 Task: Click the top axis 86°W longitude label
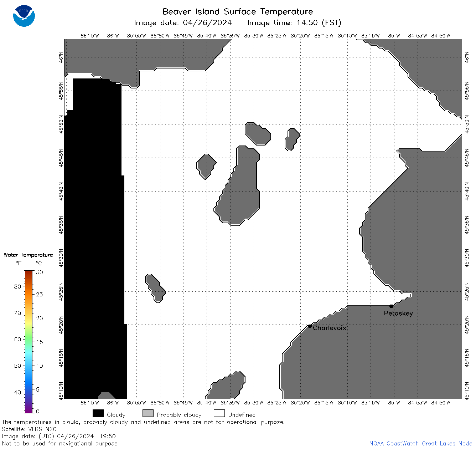[x=113, y=35]
